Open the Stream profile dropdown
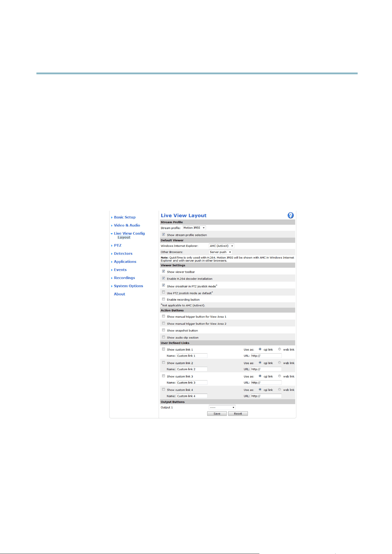Image resolution: width=392 pixels, height=554 pixels. tap(194, 228)
